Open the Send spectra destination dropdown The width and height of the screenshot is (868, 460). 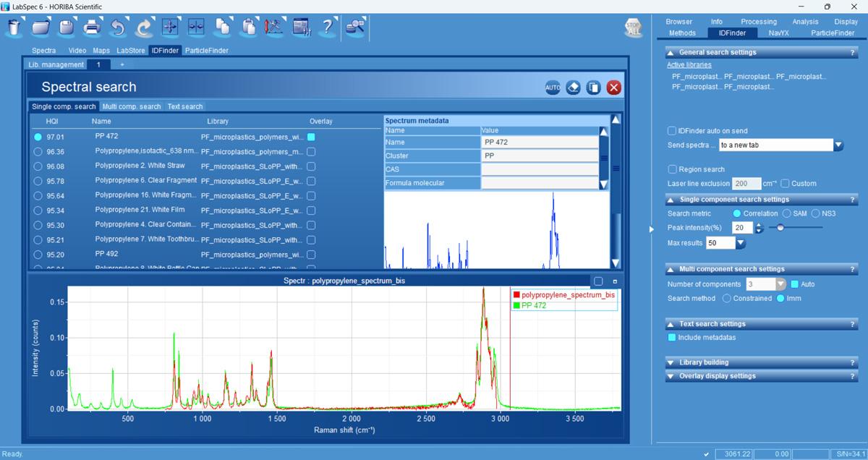(x=838, y=145)
